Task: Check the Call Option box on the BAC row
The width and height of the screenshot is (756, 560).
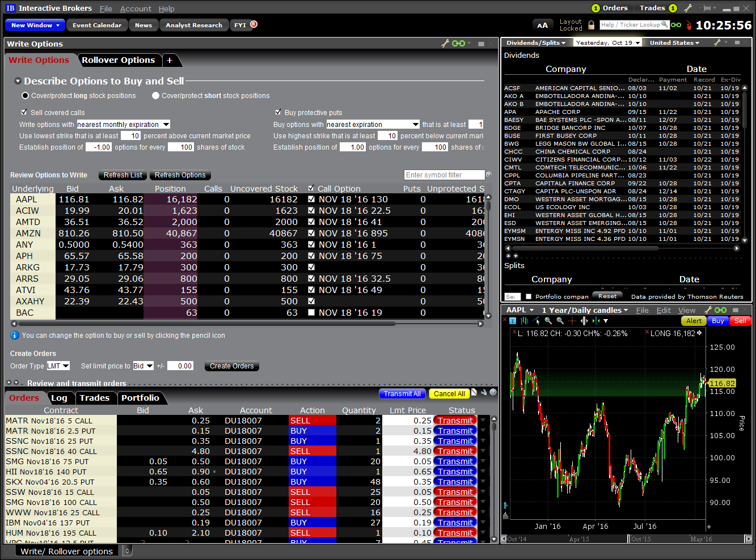Action: click(311, 312)
